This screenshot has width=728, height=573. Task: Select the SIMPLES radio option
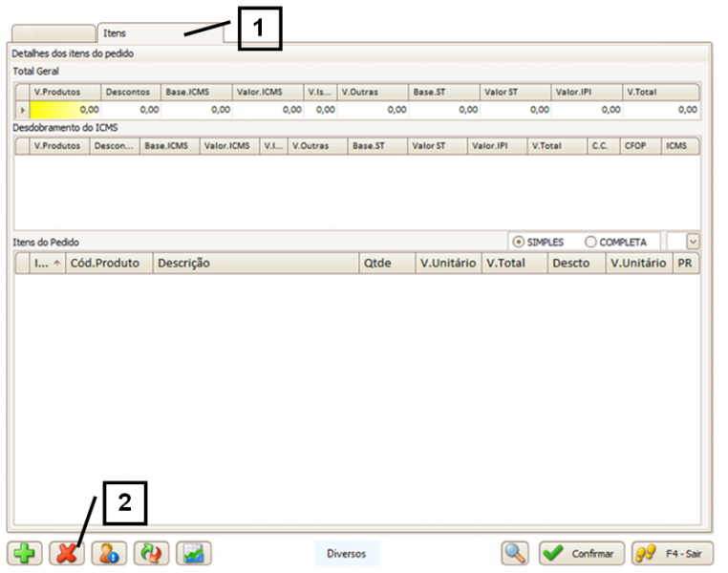tap(520, 242)
